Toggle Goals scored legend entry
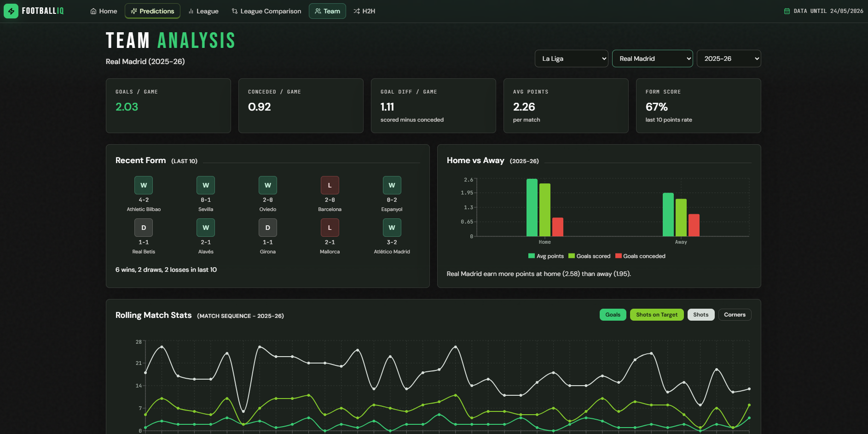Image resolution: width=868 pixels, height=434 pixels. (590, 256)
